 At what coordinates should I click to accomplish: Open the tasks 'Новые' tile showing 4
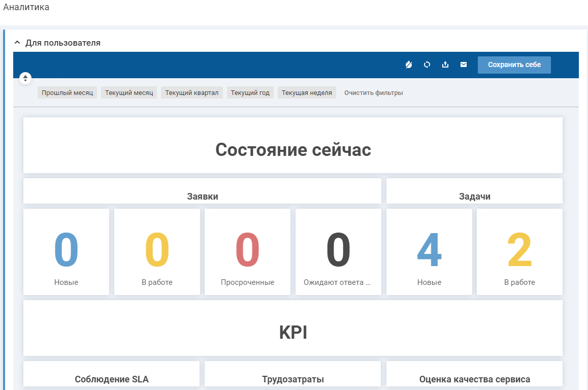(x=429, y=252)
